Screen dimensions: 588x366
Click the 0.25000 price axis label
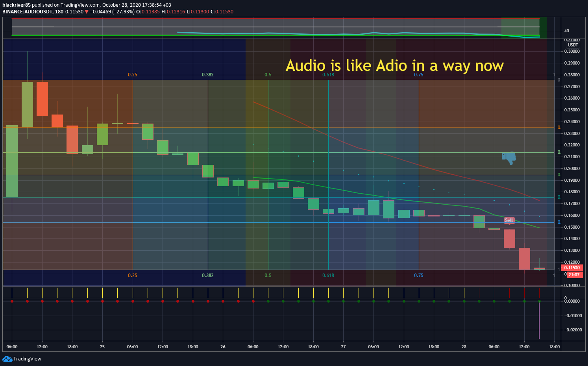pyautogui.click(x=572, y=110)
